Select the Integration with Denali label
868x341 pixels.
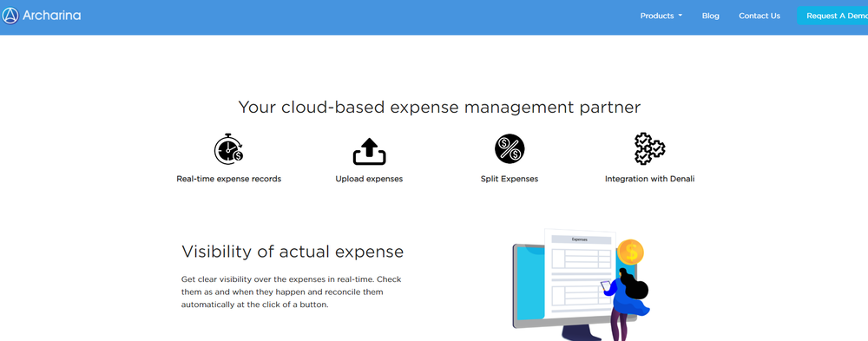[x=649, y=179]
